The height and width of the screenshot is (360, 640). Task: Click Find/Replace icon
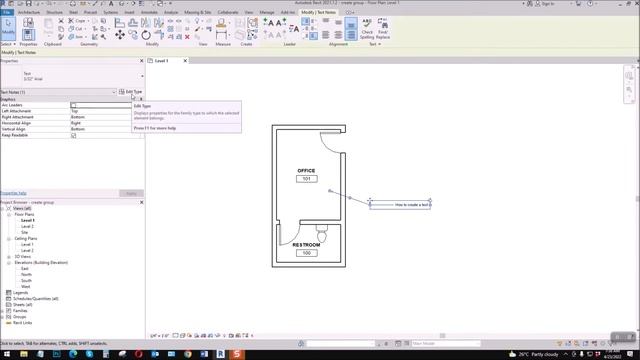coord(382,29)
